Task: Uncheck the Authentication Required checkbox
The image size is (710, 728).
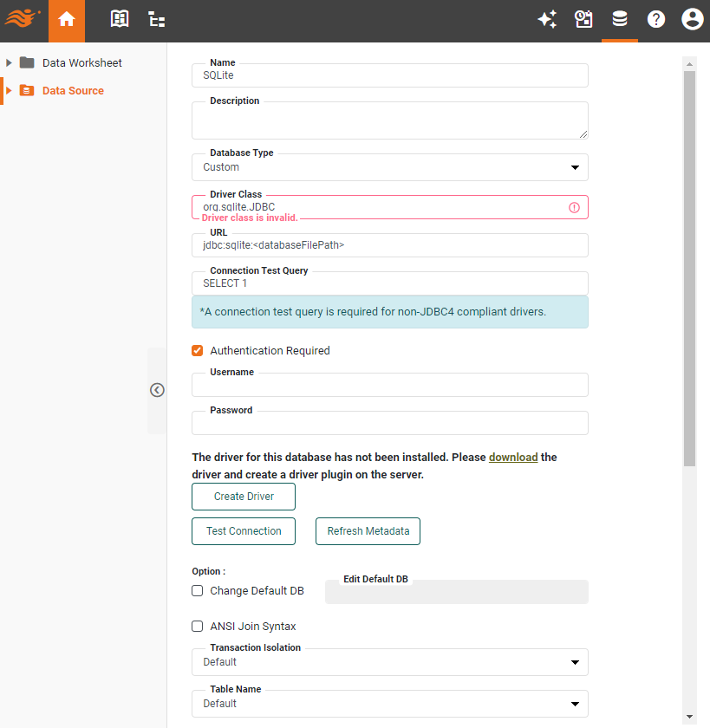Action: click(x=197, y=350)
